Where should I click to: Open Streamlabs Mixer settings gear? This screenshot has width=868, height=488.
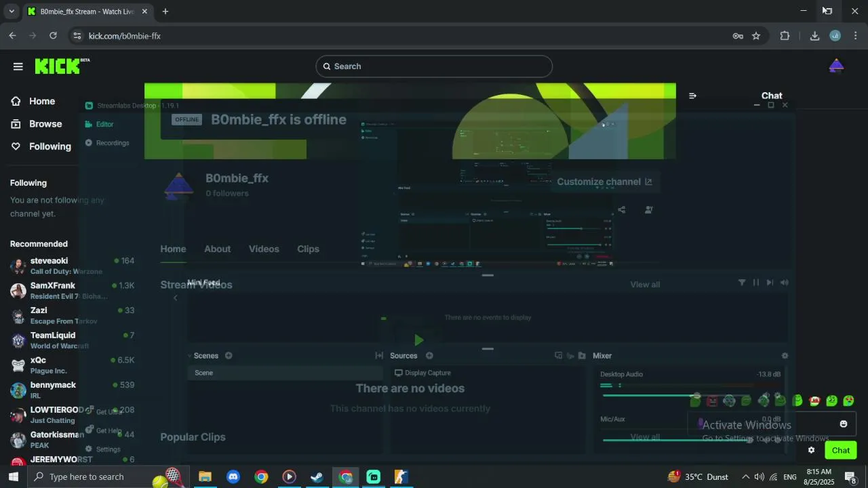[785, 356]
